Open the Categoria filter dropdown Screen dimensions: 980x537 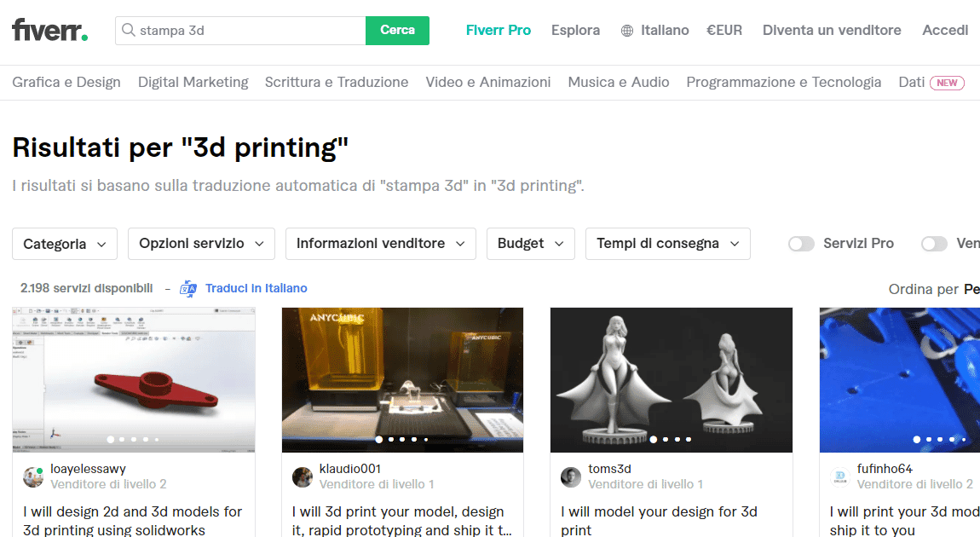point(65,244)
